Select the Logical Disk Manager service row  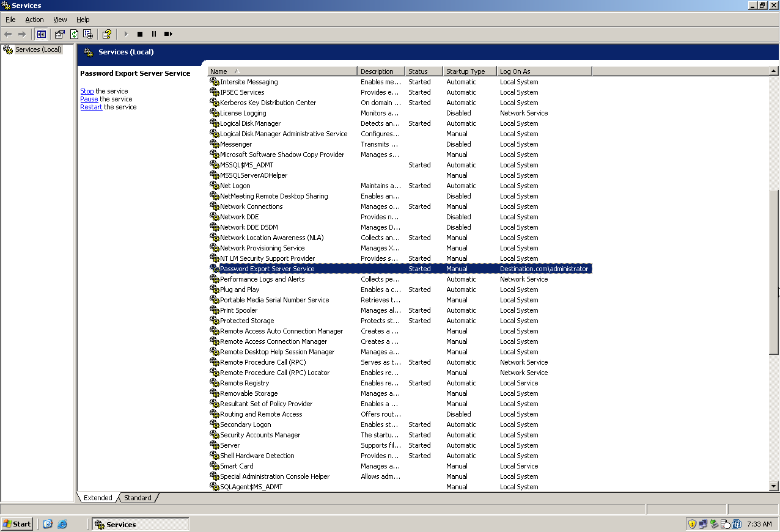pos(400,123)
